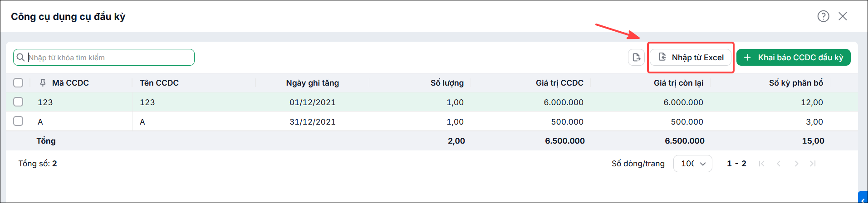Click the export file icon button

pyautogui.click(x=636, y=58)
